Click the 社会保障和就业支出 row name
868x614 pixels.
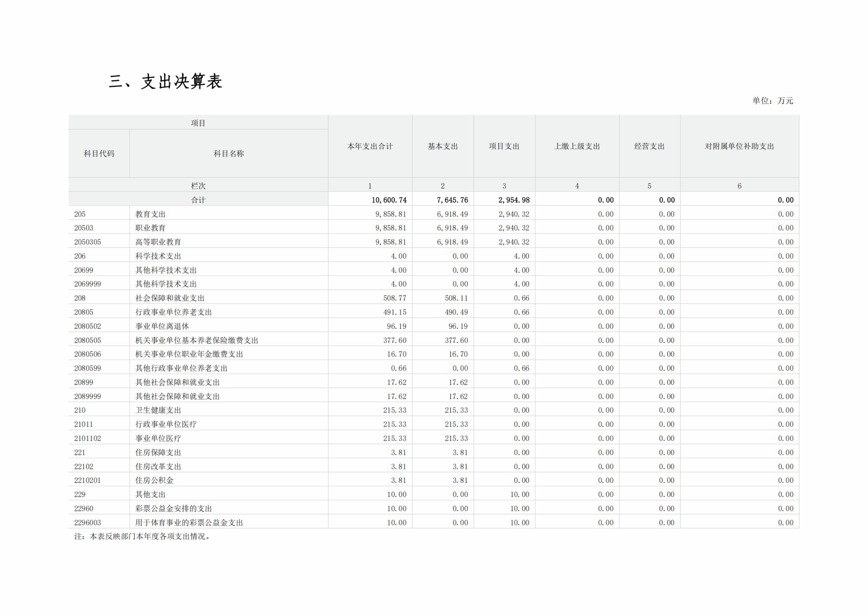pyautogui.click(x=170, y=298)
